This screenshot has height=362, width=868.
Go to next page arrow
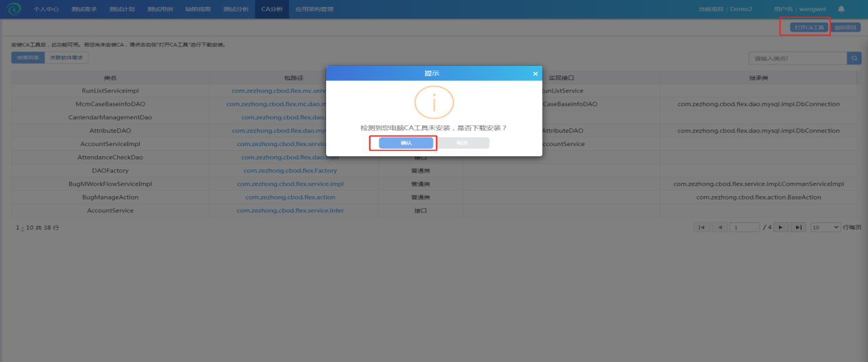(x=781, y=227)
